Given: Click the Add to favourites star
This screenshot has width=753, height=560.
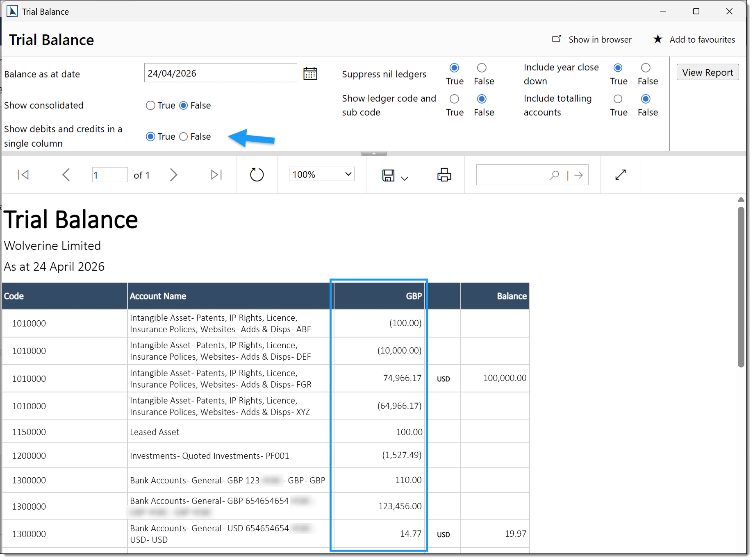Looking at the screenshot, I should pos(657,39).
